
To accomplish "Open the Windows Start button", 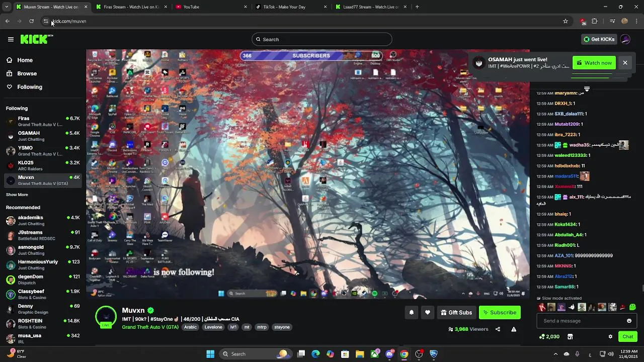I will 210,354.
